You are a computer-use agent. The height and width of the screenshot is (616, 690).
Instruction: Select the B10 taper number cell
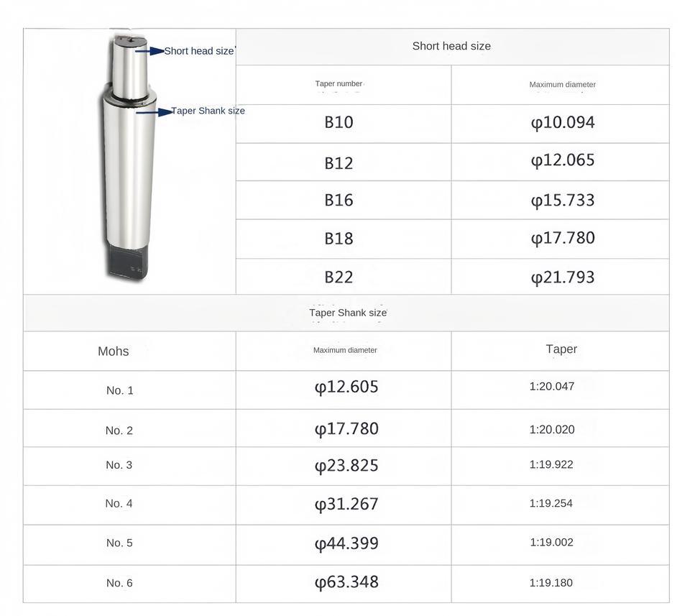click(x=339, y=122)
